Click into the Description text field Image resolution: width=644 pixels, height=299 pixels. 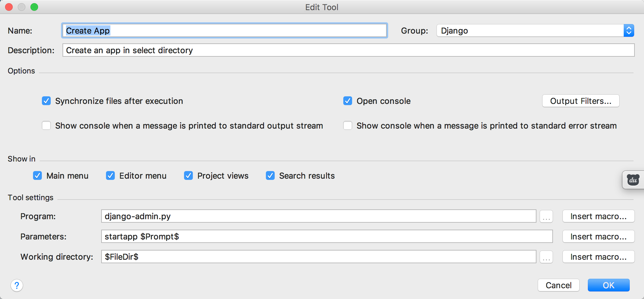[x=348, y=50]
